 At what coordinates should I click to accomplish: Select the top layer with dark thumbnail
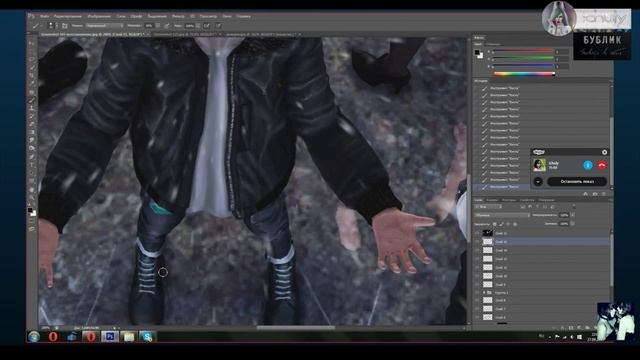pos(542,233)
